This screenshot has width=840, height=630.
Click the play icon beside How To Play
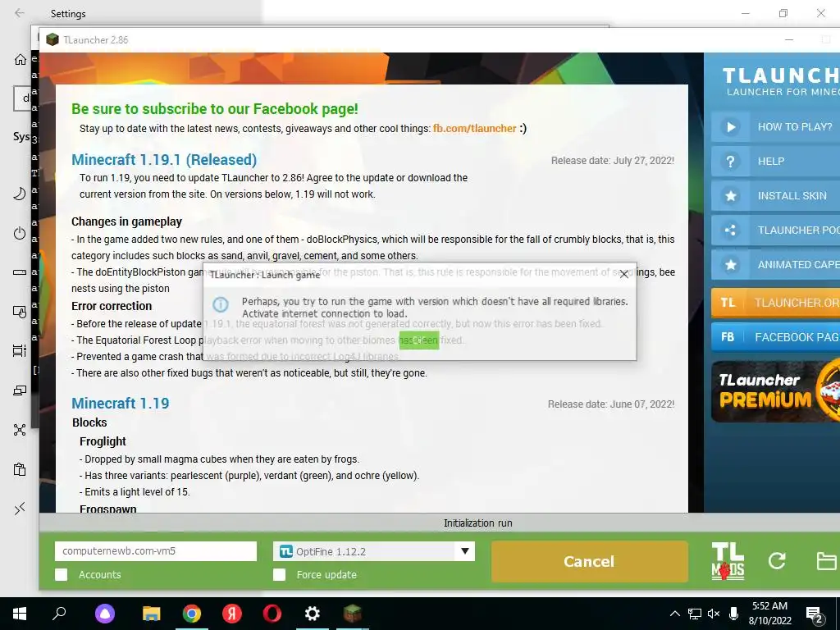[730, 127]
